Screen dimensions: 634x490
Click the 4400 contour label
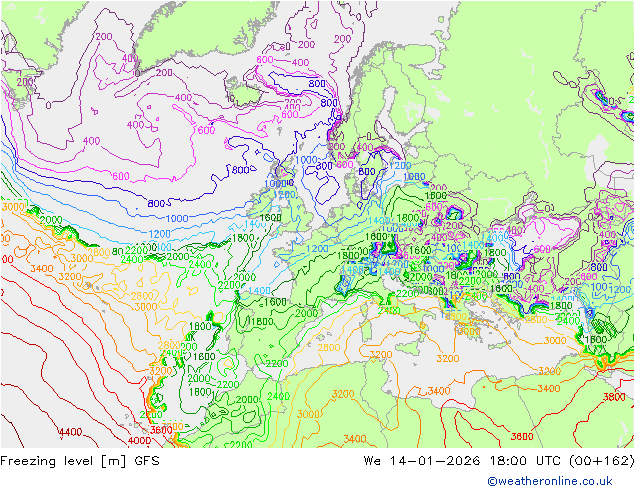[x=71, y=432]
